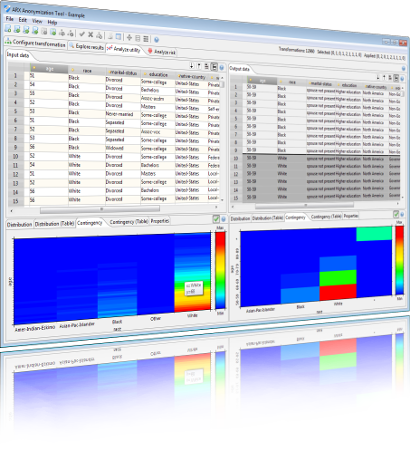The image size is (410, 450).
Task: Toggle the green checkbox above output contingency heatmap
Action: (x=396, y=214)
